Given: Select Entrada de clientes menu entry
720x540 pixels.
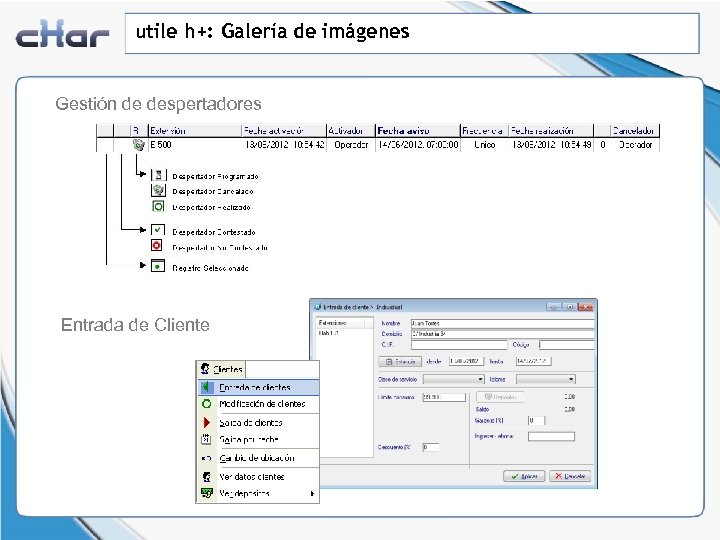Looking at the screenshot, I should coord(259,387).
